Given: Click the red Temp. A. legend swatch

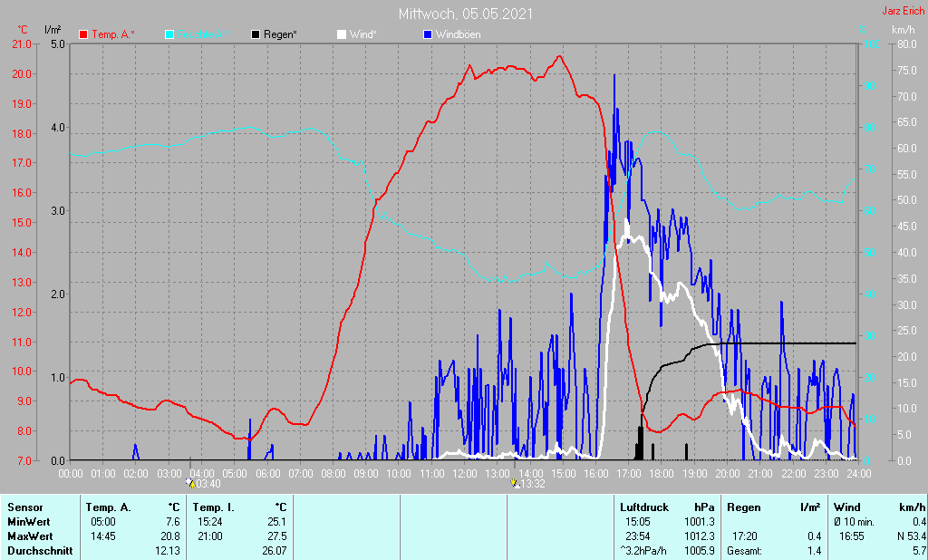Looking at the screenshot, I should [x=83, y=35].
